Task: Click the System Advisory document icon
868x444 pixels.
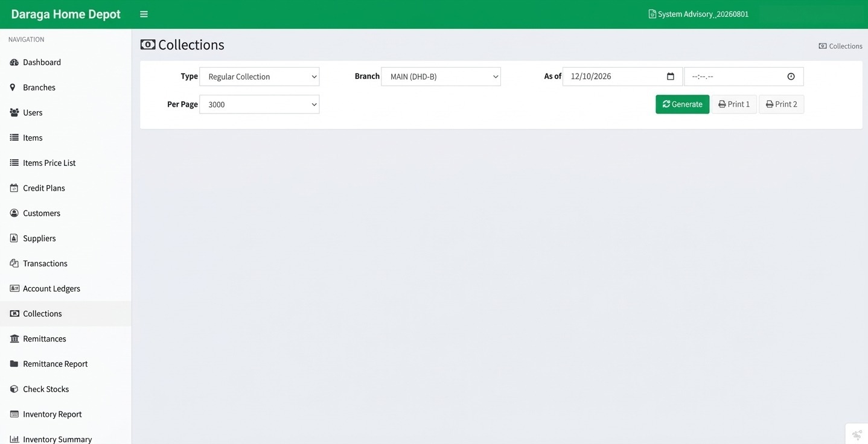Action: (x=652, y=14)
